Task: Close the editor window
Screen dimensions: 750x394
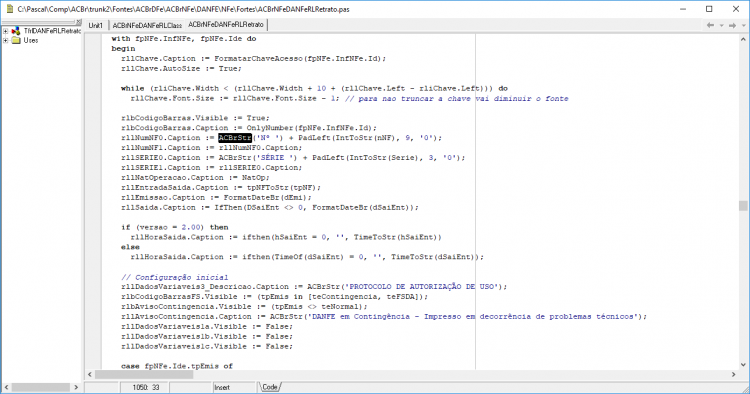Action: (x=736, y=9)
